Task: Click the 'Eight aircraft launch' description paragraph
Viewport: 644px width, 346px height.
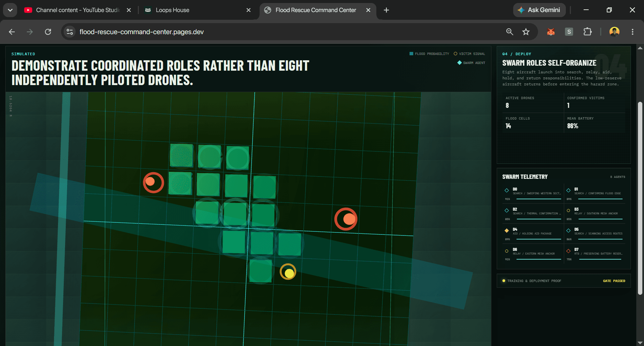Action: 562,78
